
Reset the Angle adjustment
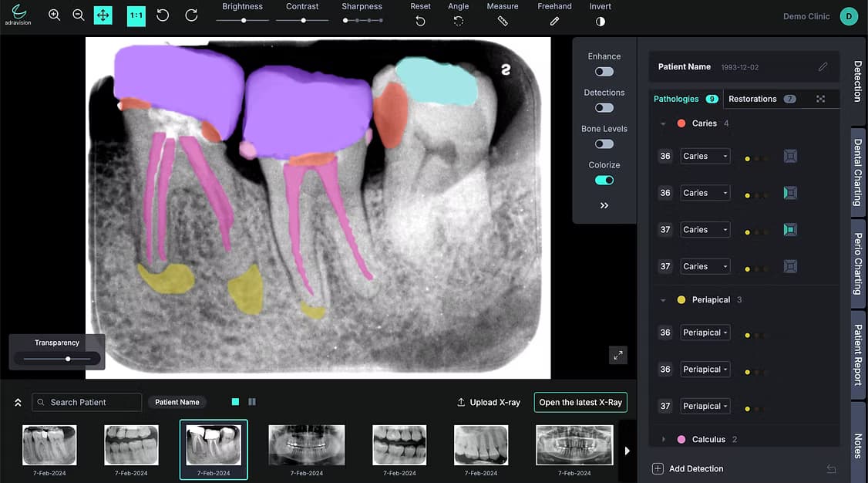click(x=459, y=21)
